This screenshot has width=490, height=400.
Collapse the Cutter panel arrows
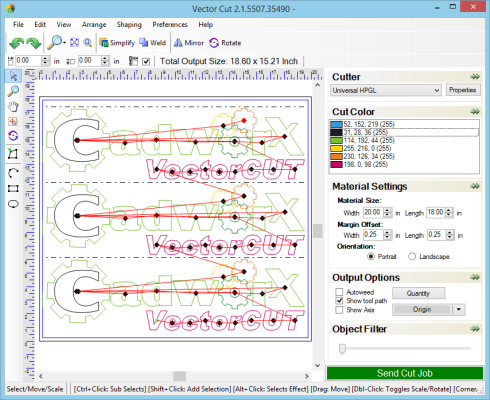[475, 77]
